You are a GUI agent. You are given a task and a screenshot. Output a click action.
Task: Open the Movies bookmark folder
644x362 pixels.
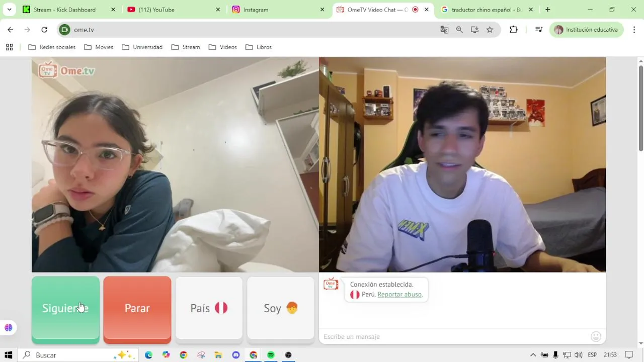pos(99,47)
